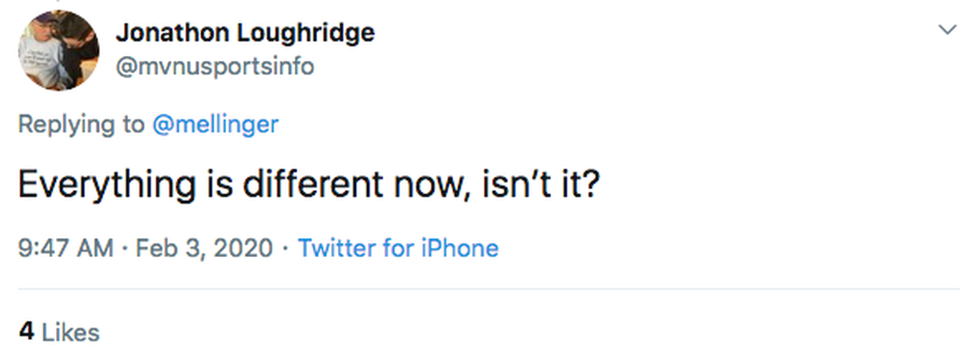The image size is (980, 361).
Task: Open the Jonathon Loughridge display name link
Action: [245, 33]
